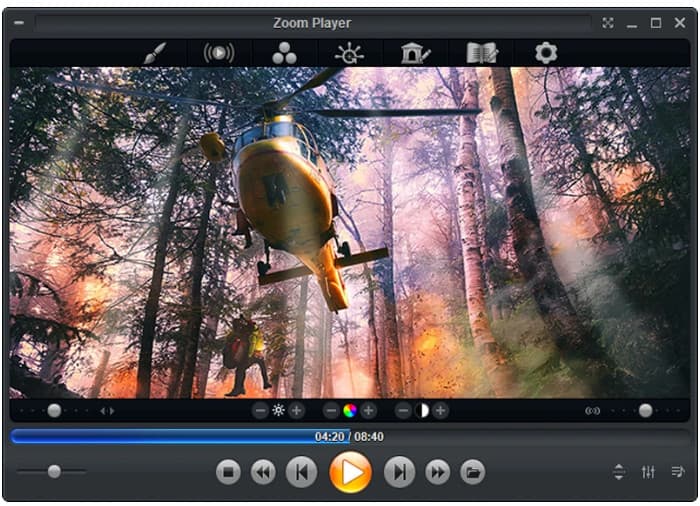Click the orange Play button

(x=350, y=472)
